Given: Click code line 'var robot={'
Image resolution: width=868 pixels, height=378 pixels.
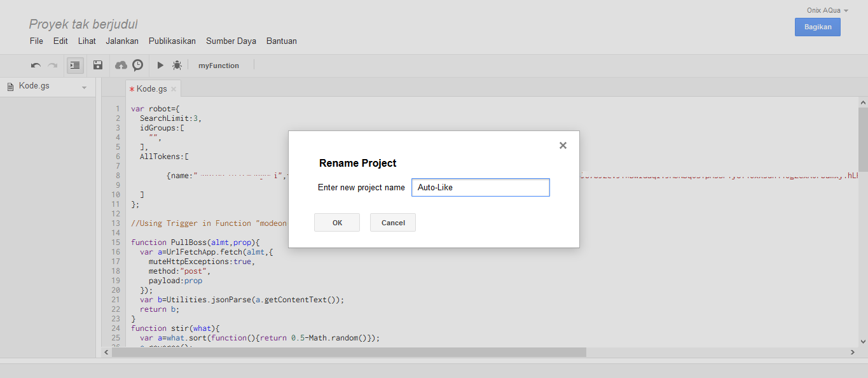Looking at the screenshot, I should click(156, 109).
